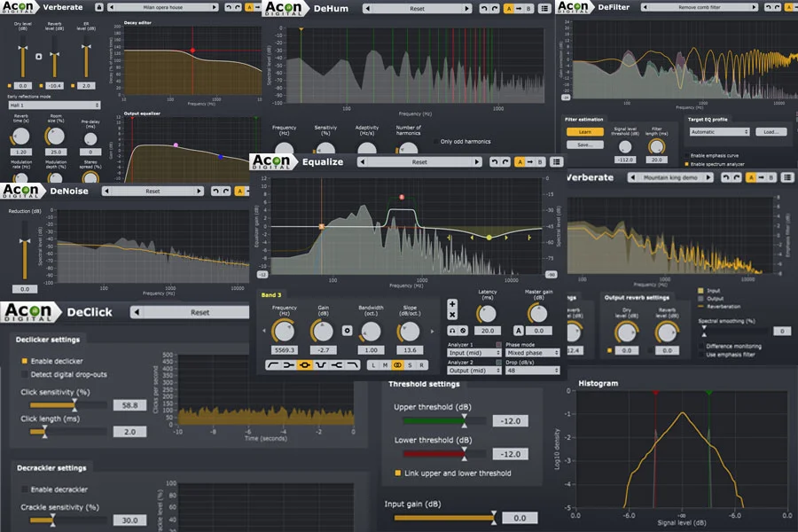Click next preset arrow in DeHum

pos(466,9)
